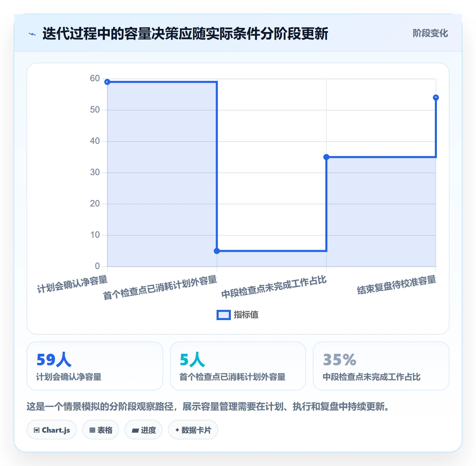Viewport: 476px width, 466px height.
Task: Click the y-axis value 30
Action: point(95,172)
